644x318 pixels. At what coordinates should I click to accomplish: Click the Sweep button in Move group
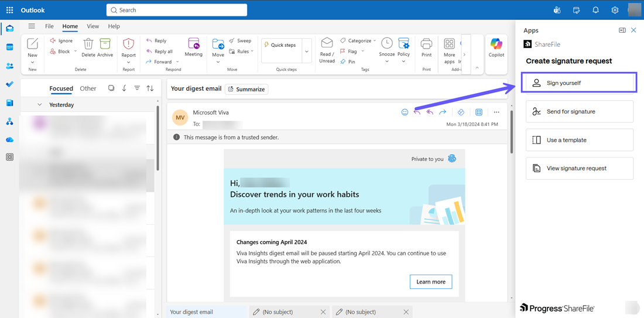pyautogui.click(x=240, y=40)
